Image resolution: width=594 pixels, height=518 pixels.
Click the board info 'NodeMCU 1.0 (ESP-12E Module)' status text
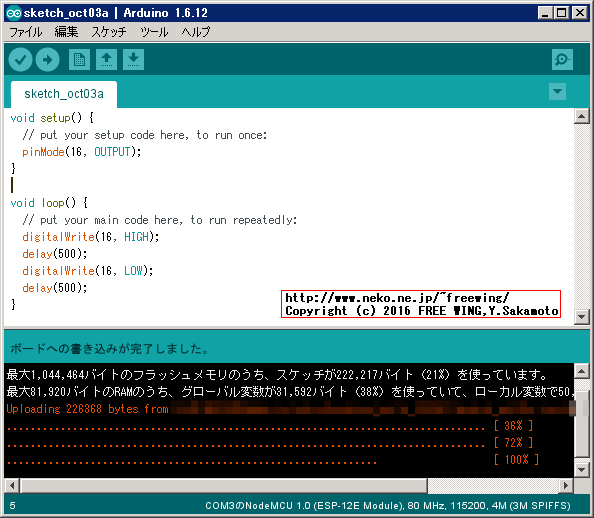coord(324,505)
